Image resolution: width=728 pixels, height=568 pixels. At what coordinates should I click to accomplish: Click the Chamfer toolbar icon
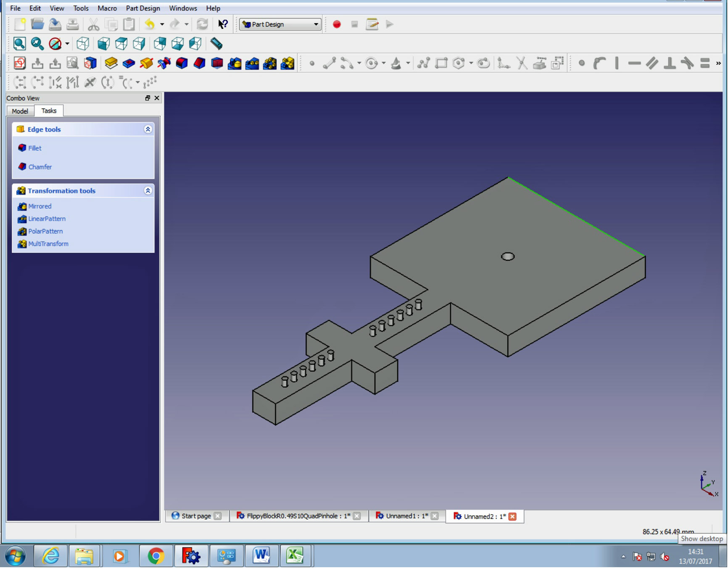pyautogui.click(x=199, y=63)
